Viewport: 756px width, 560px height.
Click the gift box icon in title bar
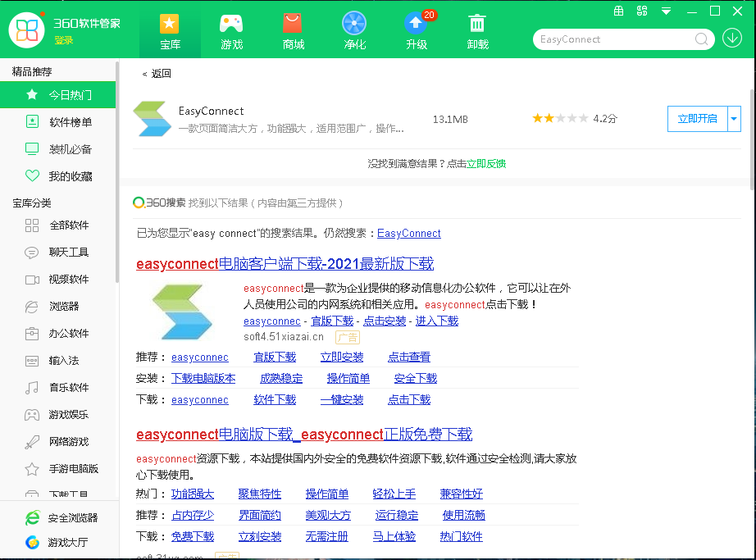pos(618,11)
